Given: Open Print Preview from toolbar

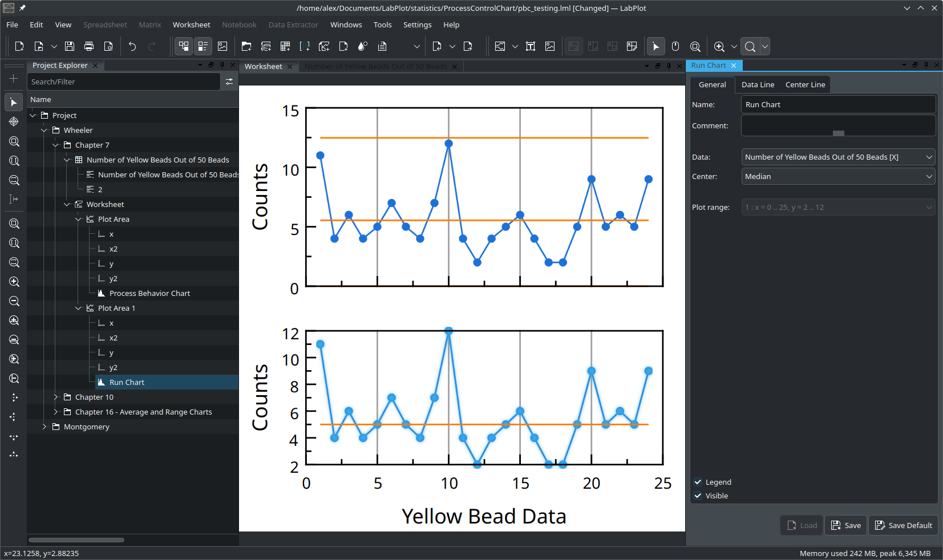Looking at the screenshot, I should tap(108, 47).
